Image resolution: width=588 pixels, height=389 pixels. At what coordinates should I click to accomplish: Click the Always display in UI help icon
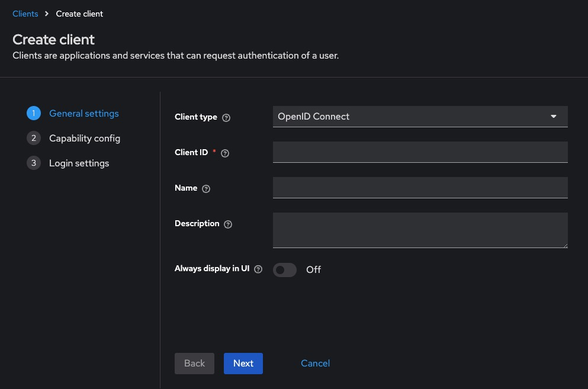pyautogui.click(x=258, y=269)
